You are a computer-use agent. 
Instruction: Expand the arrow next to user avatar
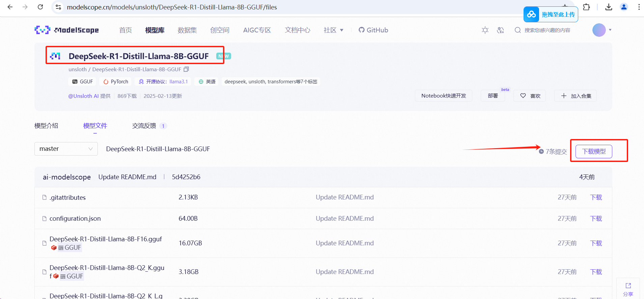coord(610,30)
